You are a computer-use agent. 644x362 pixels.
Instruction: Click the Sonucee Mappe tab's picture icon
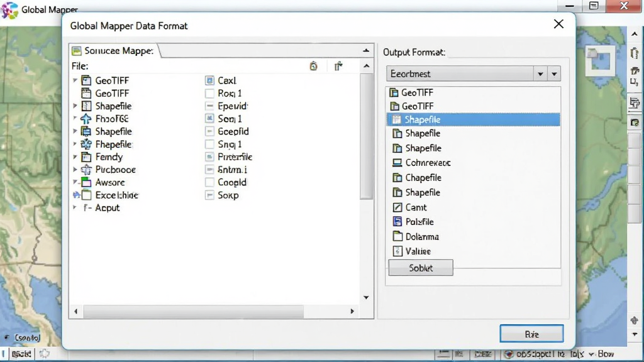pos(76,51)
